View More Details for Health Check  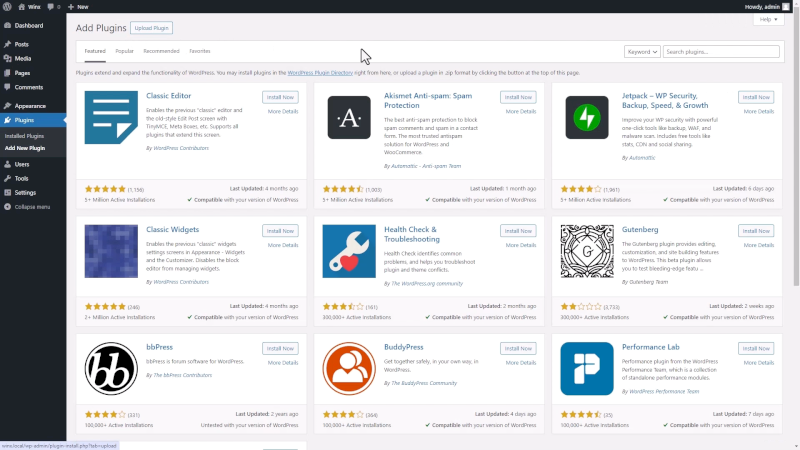pyautogui.click(x=520, y=245)
